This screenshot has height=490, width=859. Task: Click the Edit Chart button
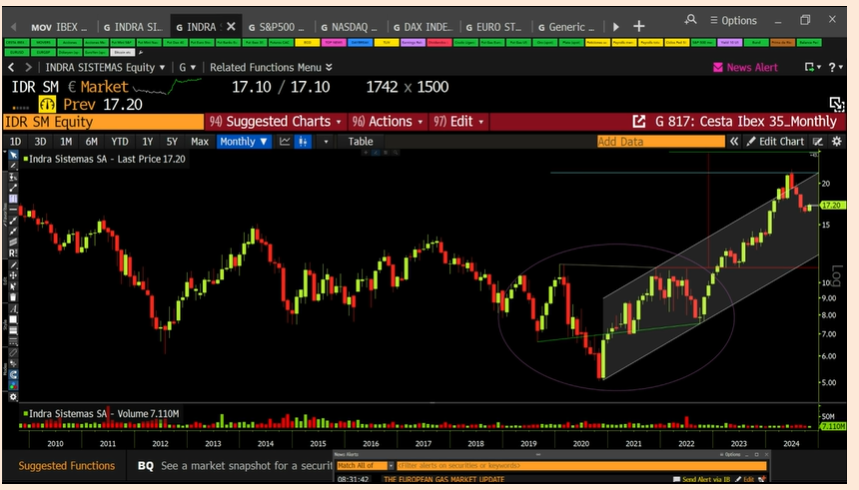[x=775, y=141]
